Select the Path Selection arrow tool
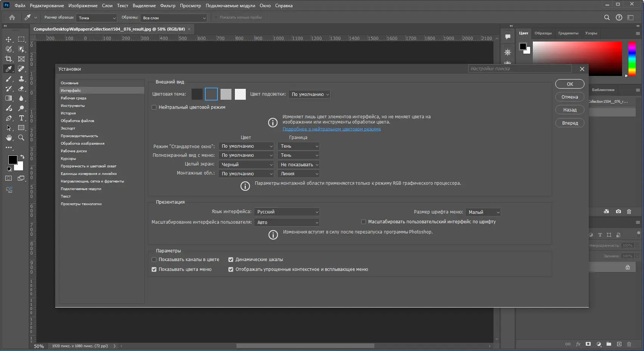644x351 pixels. [x=9, y=128]
